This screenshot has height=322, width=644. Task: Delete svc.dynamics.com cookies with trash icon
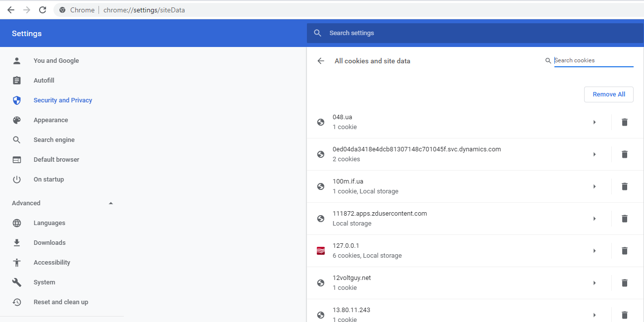625,154
